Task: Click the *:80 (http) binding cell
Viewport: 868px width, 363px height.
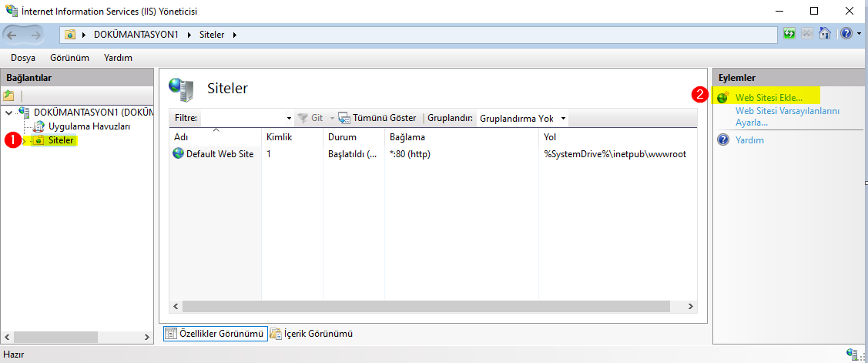Action: pyautogui.click(x=411, y=154)
